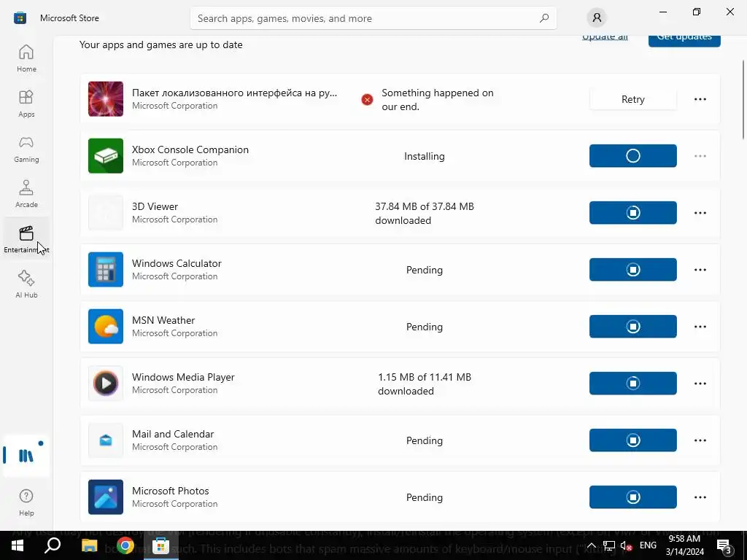This screenshot has height=560, width=747.
Task: Click the Microsoft Photos title text
Action: click(171, 491)
